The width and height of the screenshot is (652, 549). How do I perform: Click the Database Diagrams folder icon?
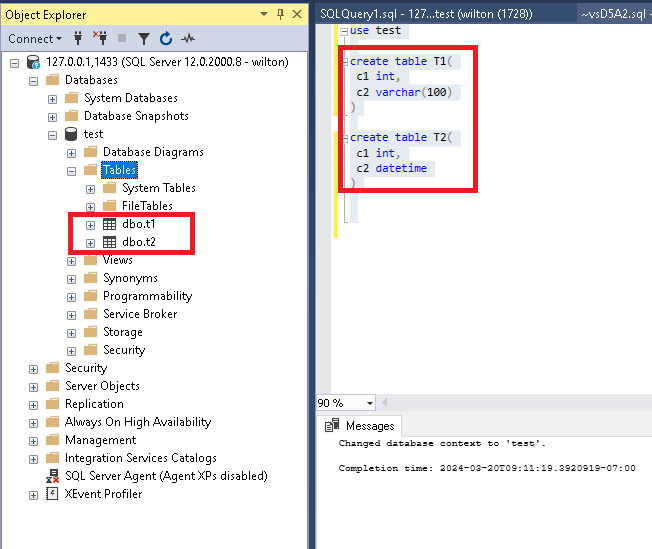(90, 152)
